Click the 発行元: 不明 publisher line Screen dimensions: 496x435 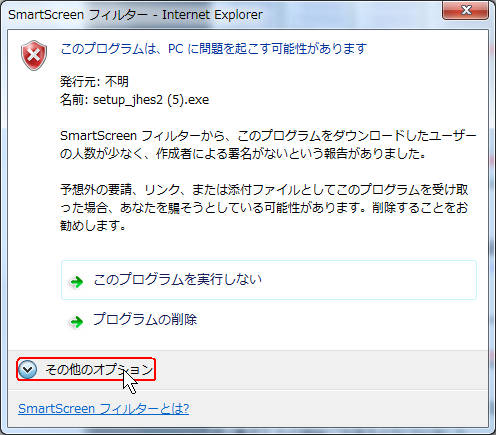click(94, 81)
